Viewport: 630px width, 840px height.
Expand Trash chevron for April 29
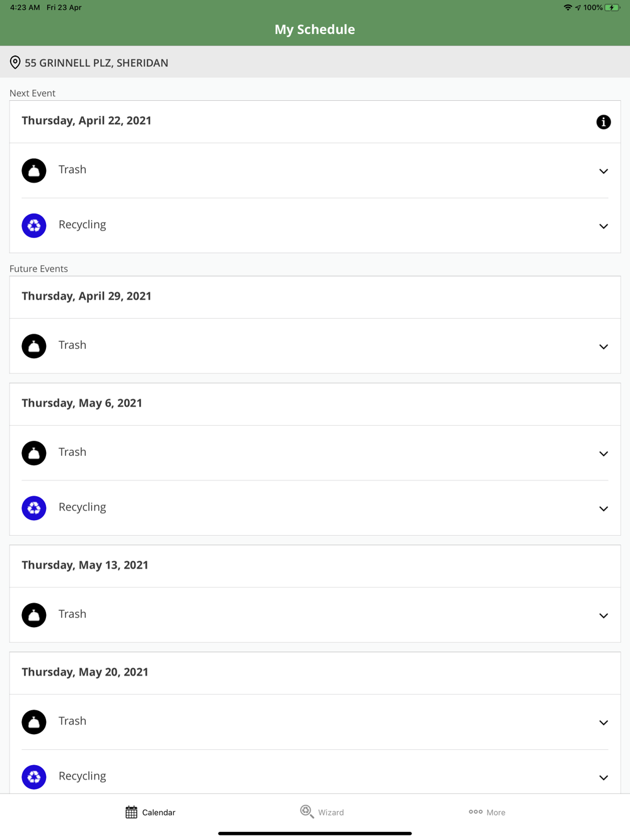[x=603, y=347]
